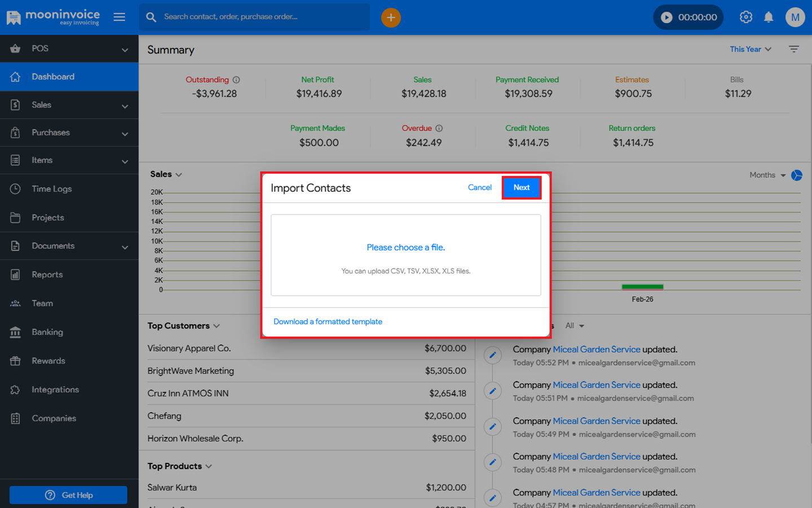Open the user profile avatar M
Image resolution: width=812 pixels, height=508 pixels.
(x=795, y=17)
